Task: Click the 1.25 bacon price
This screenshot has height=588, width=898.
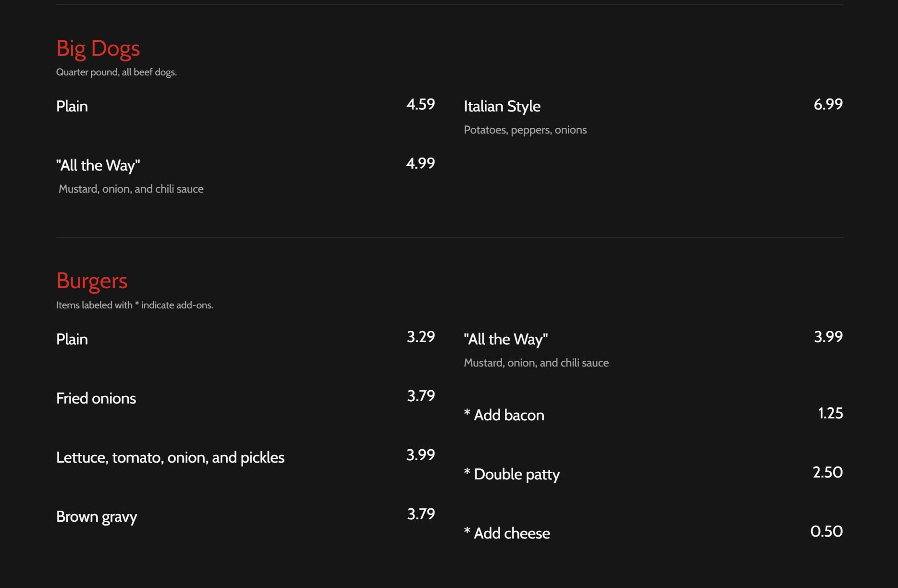Action: (830, 413)
